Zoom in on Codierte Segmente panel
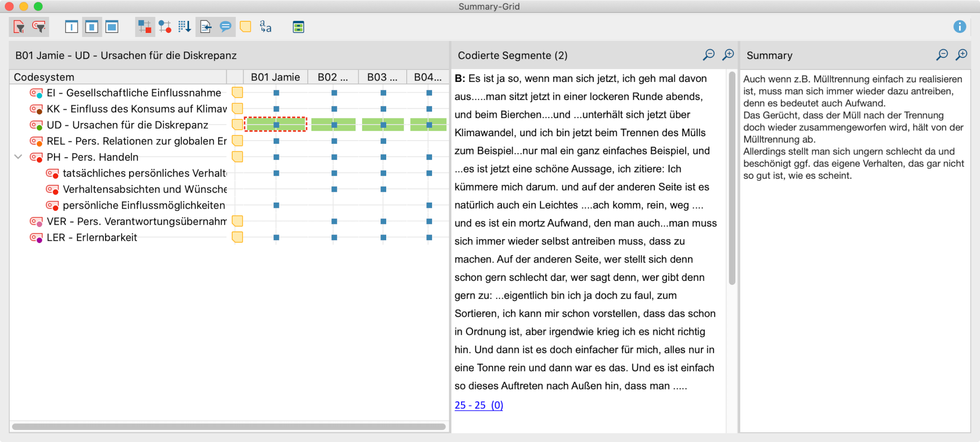Image resolution: width=980 pixels, height=442 pixels. click(728, 55)
